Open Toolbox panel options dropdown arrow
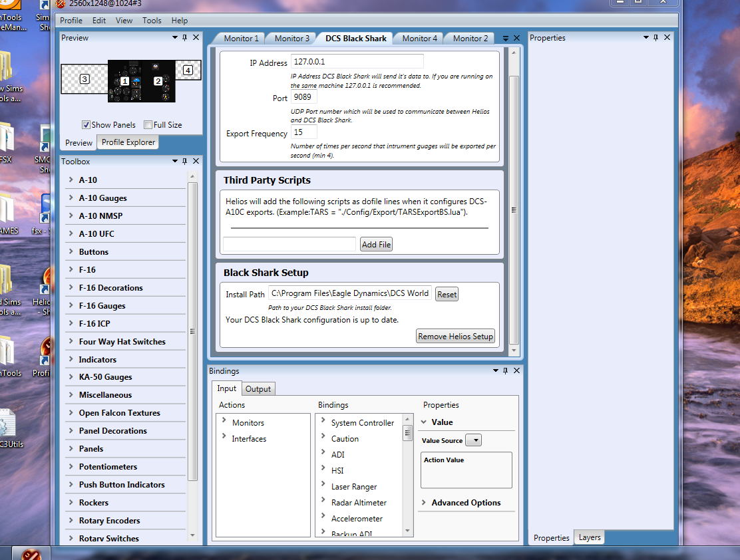The height and width of the screenshot is (560, 740). (x=174, y=161)
